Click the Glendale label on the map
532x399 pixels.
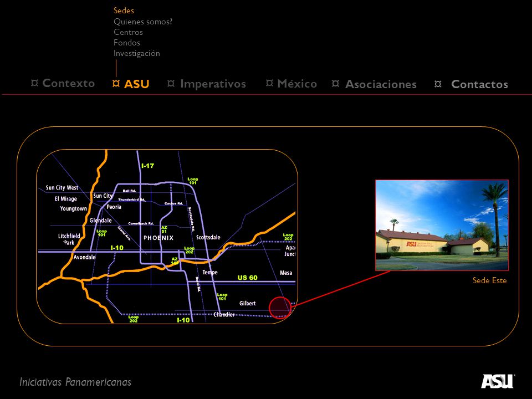(100, 221)
